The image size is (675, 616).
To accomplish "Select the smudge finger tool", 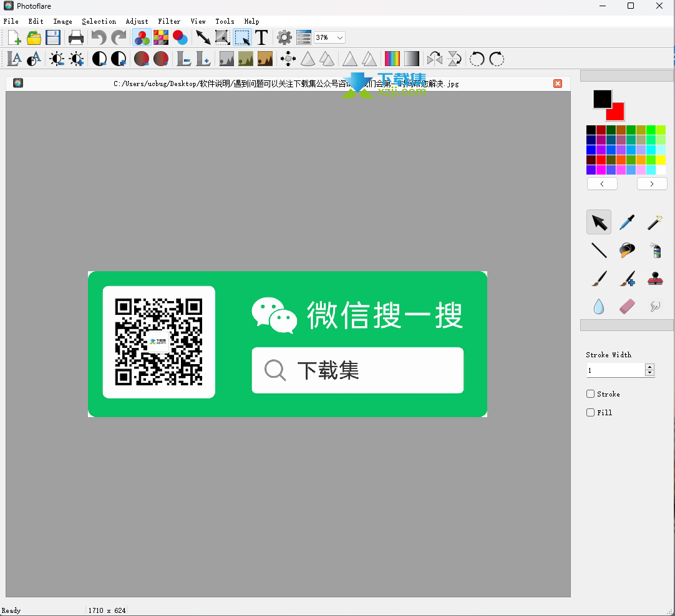I will click(655, 306).
